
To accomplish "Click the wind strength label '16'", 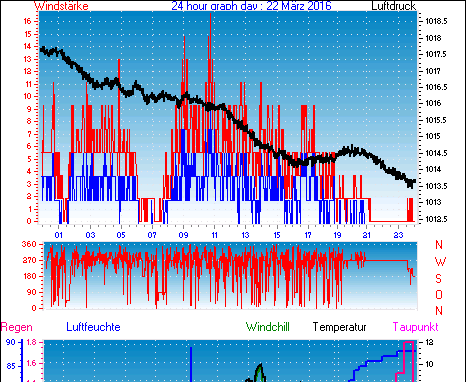I will (27, 21).
